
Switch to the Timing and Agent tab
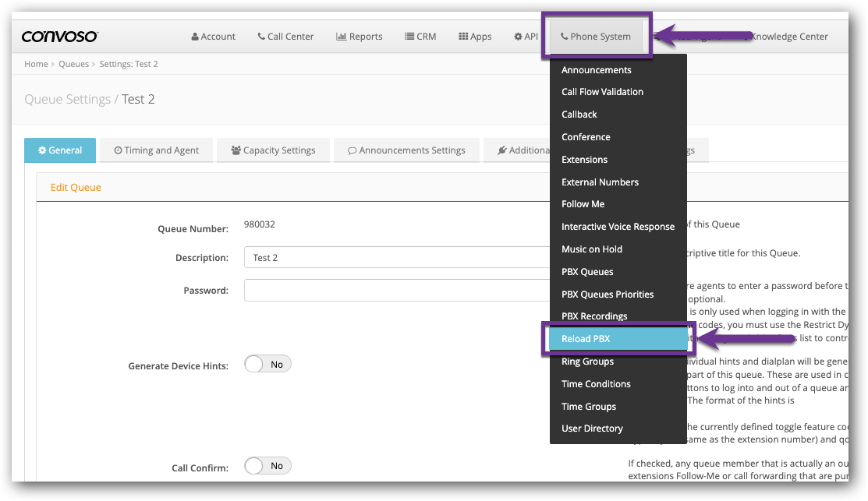(156, 150)
